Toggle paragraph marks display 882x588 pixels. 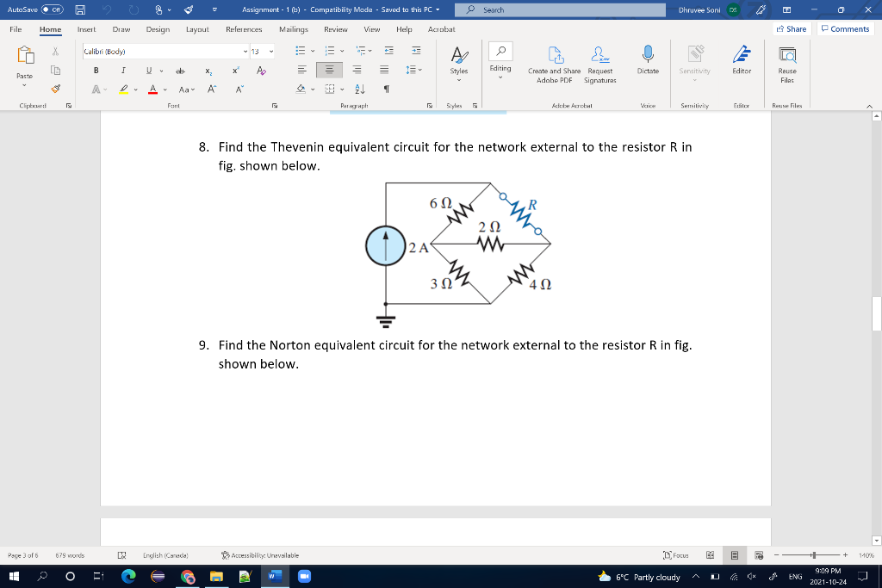click(386, 89)
